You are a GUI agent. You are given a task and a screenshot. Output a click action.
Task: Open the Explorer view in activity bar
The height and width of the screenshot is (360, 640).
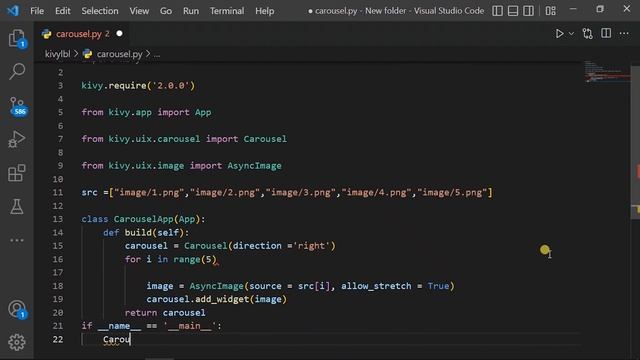[x=17, y=38]
